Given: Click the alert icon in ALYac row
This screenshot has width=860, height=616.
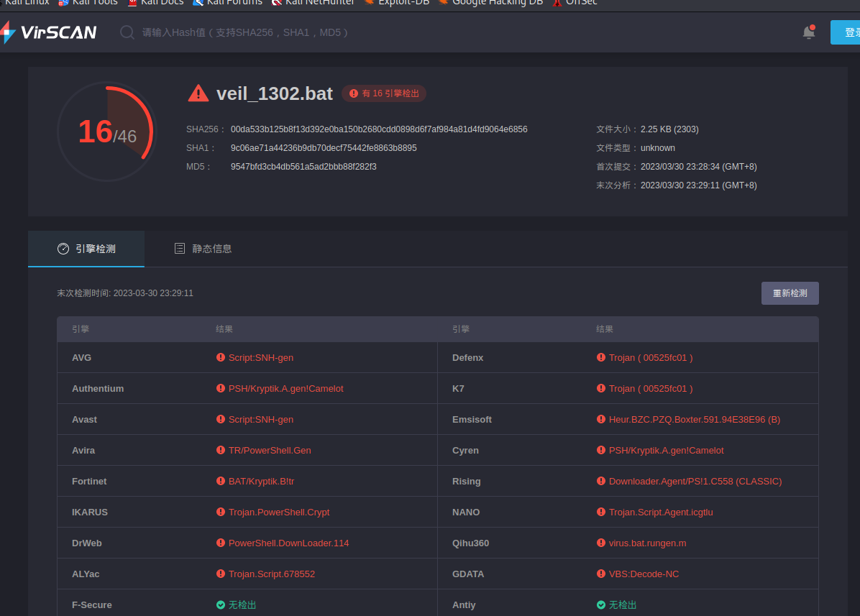Looking at the screenshot, I should [221, 574].
